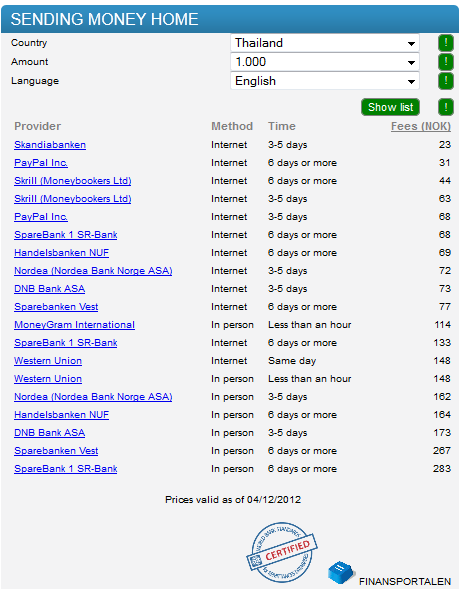
Task: Open DNB Bank ASA In person link, fee 173
Action: coord(50,432)
